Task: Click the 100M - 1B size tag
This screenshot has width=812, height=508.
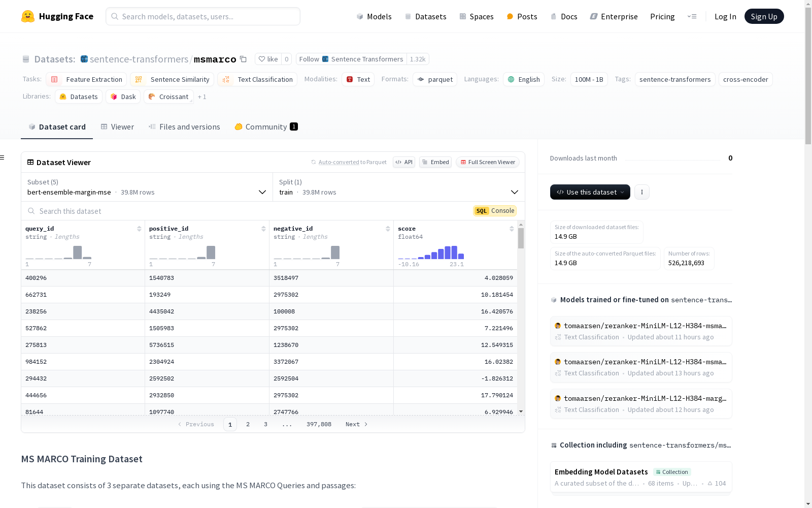Action: coord(589,79)
